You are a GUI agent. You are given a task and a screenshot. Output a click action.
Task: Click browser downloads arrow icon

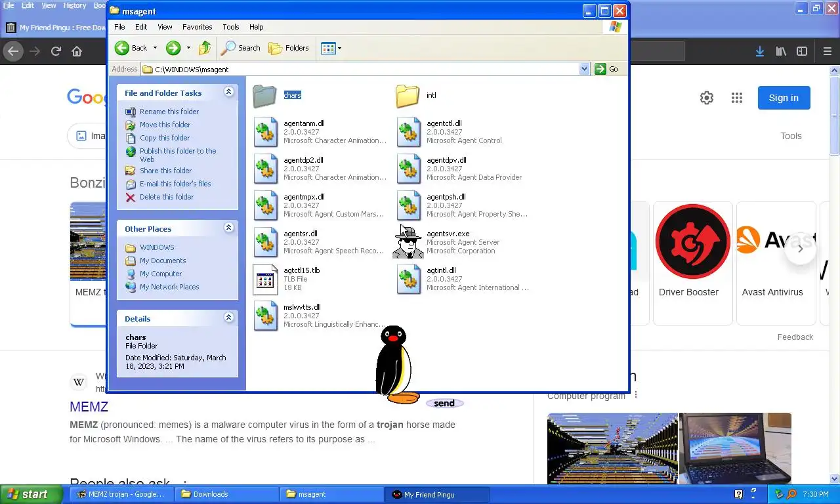(x=759, y=51)
